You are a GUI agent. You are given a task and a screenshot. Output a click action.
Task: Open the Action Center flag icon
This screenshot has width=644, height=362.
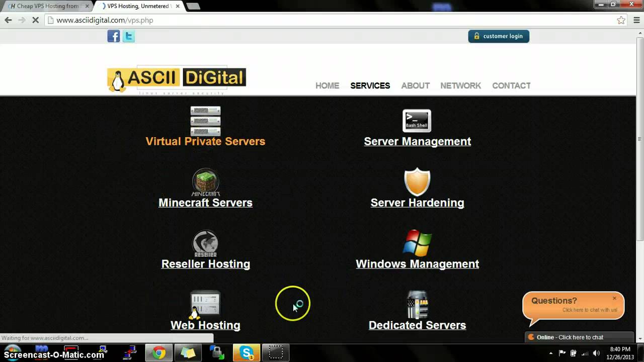click(562, 353)
